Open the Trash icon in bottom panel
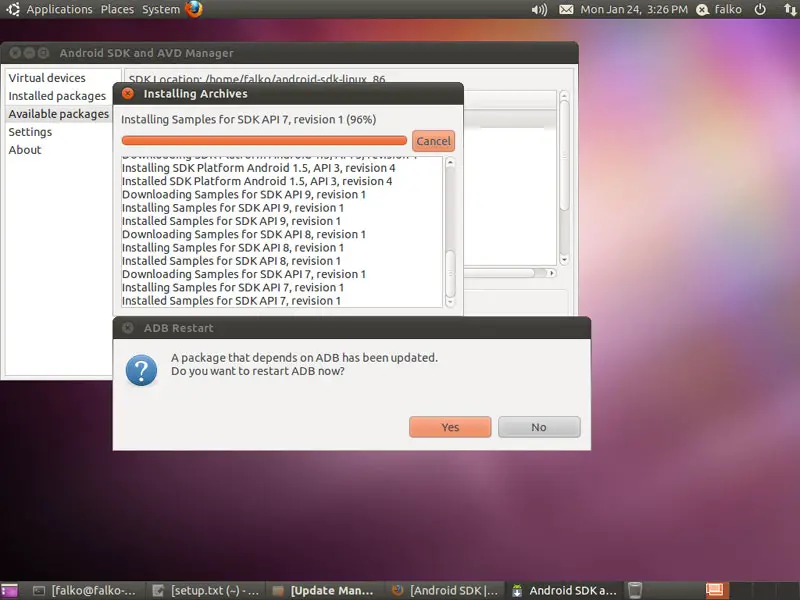 pos(635,590)
